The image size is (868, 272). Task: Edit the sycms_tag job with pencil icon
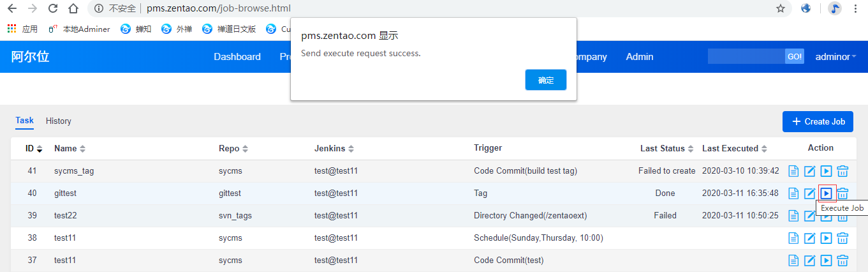coord(810,171)
